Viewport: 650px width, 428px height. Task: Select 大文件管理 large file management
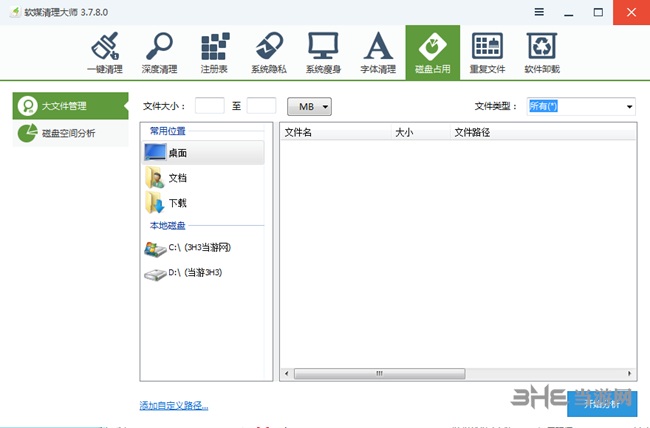70,106
